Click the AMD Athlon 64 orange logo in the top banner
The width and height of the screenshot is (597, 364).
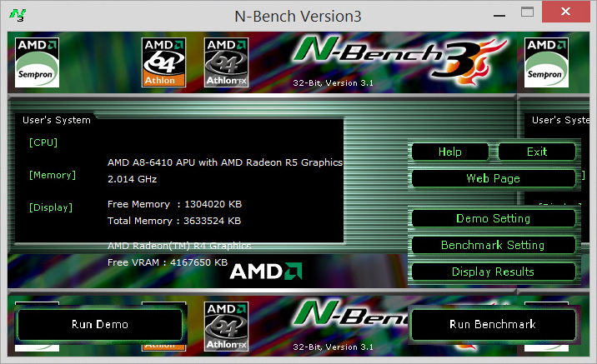click(163, 62)
